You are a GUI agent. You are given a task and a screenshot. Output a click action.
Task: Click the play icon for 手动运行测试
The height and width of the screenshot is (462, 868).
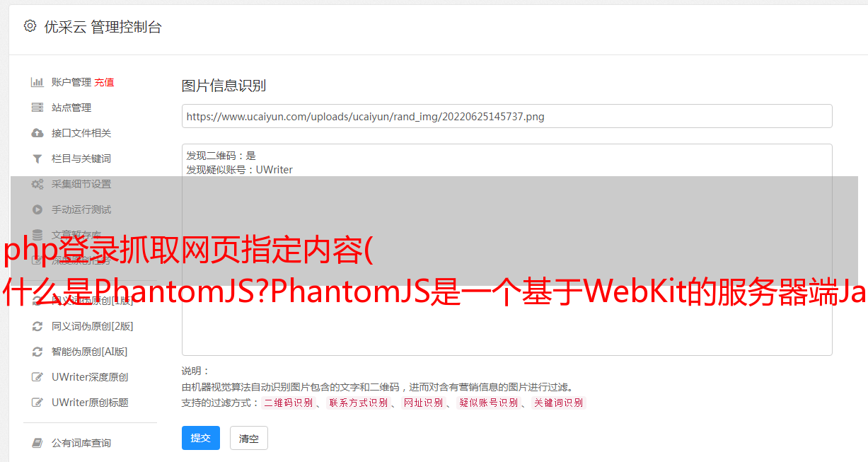[x=37, y=209]
